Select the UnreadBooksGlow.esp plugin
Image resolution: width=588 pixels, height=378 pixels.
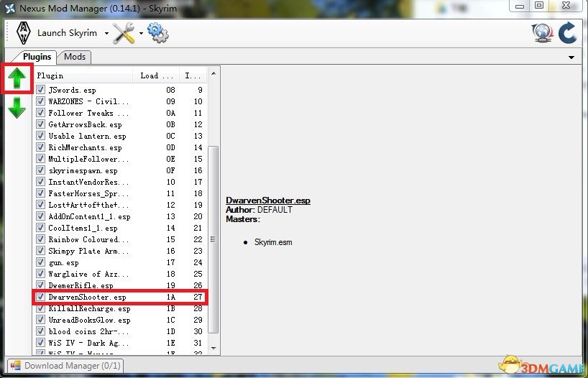120,321
